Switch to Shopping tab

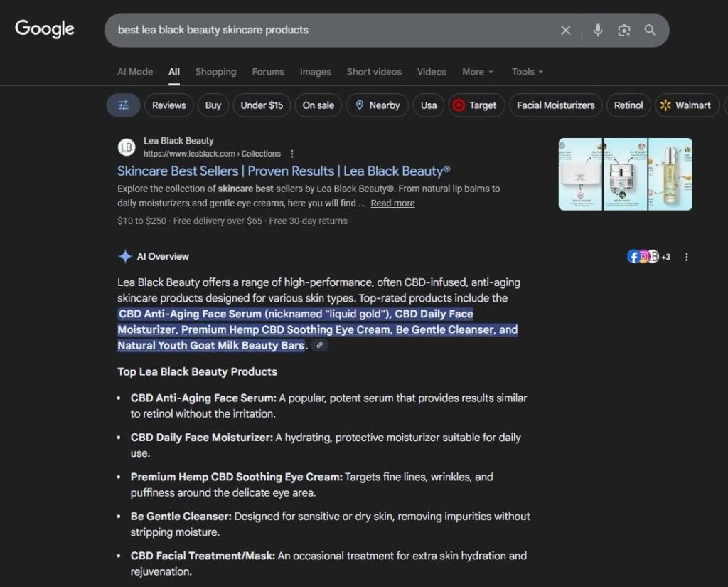216,72
